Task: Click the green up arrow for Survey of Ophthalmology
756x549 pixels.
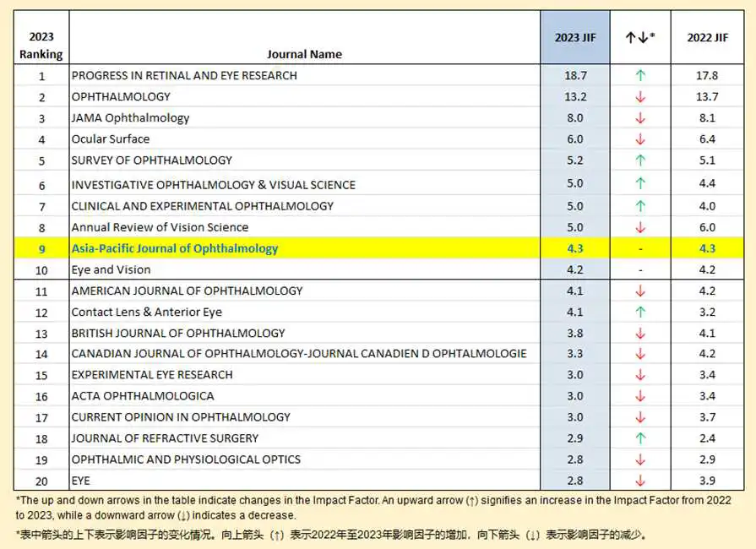Action: pos(640,160)
